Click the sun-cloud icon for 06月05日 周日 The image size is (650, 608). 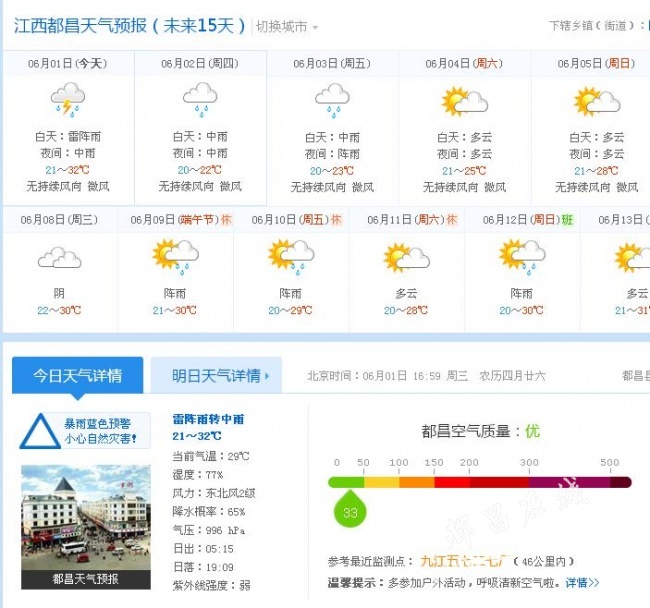coord(597,102)
